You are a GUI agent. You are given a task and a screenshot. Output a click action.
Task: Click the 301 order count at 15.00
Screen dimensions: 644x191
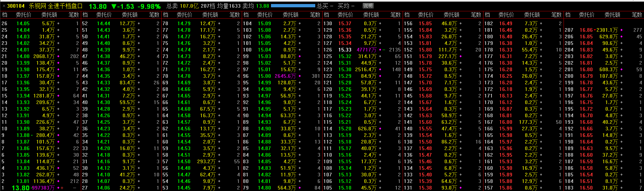click(316, 76)
